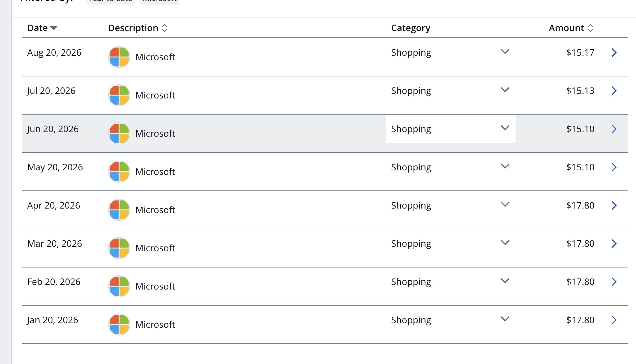Sort transactions by Date column
This screenshot has width=636, height=364.
[x=42, y=28]
